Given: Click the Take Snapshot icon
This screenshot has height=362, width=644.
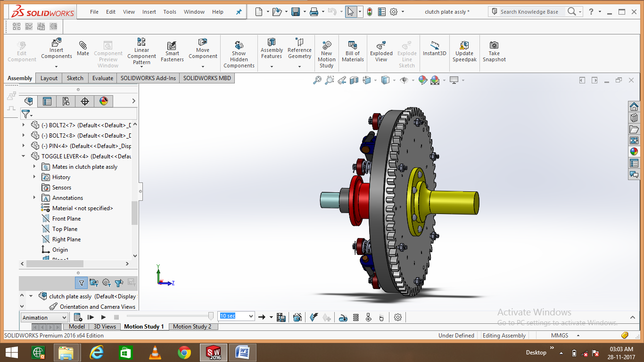Looking at the screenshot, I should (494, 49).
